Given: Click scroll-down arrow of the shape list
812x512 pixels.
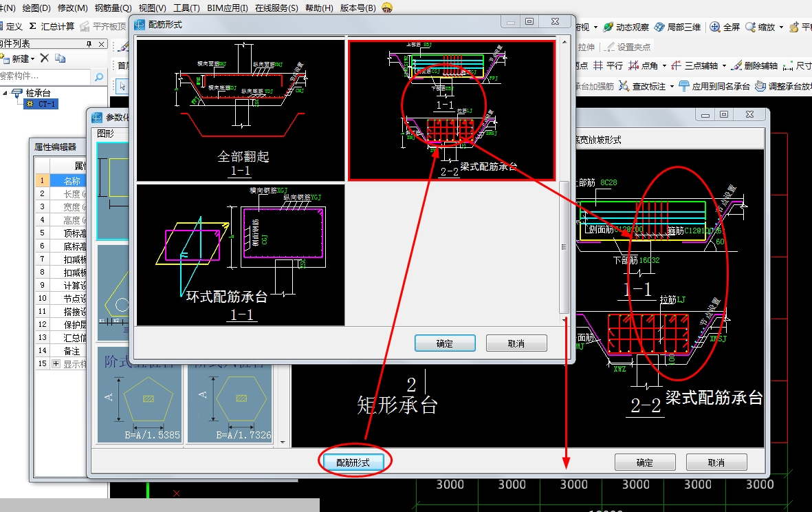Looking at the screenshot, I should (282, 442).
